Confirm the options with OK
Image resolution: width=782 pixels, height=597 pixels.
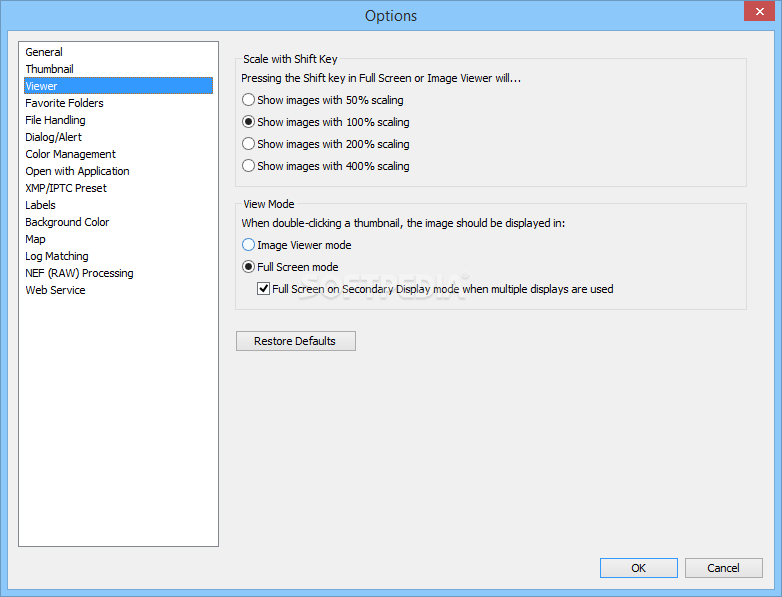[x=639, y=568]
